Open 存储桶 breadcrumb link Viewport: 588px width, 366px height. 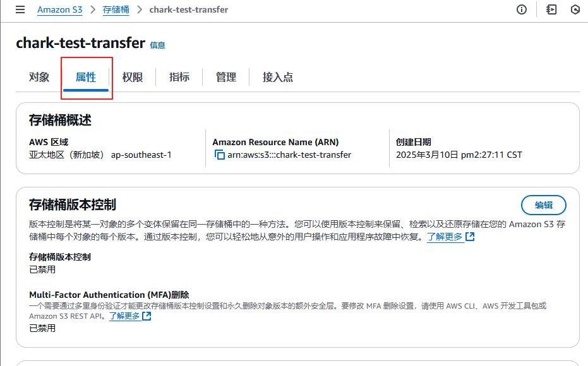click(x=116, y=9)
